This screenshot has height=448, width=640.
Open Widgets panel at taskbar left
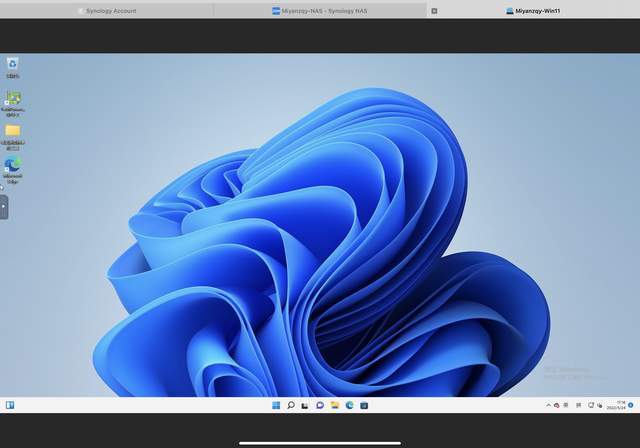pos(10,405)
